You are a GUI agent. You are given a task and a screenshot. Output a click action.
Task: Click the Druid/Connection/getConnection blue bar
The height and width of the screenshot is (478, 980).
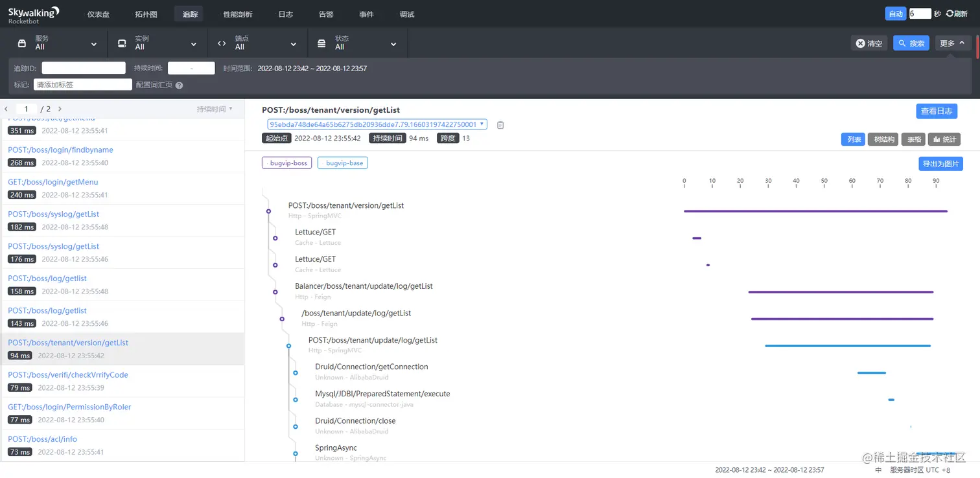point(871,373)
